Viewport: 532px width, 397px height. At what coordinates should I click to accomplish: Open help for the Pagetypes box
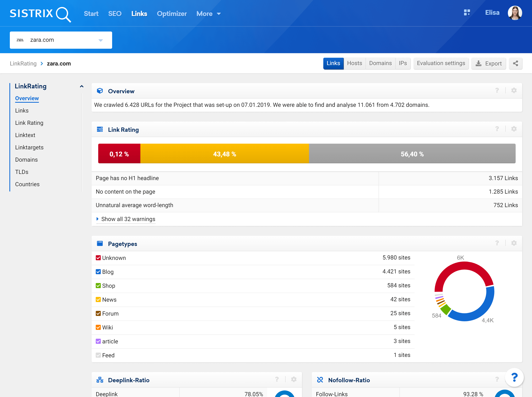pyautogui.click(x=497, y=243)
